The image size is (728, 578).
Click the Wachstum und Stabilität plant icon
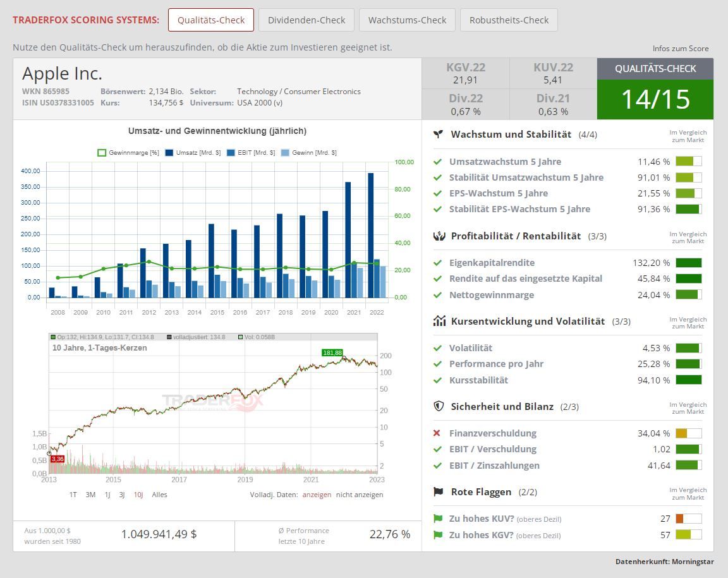click(438, 134)
